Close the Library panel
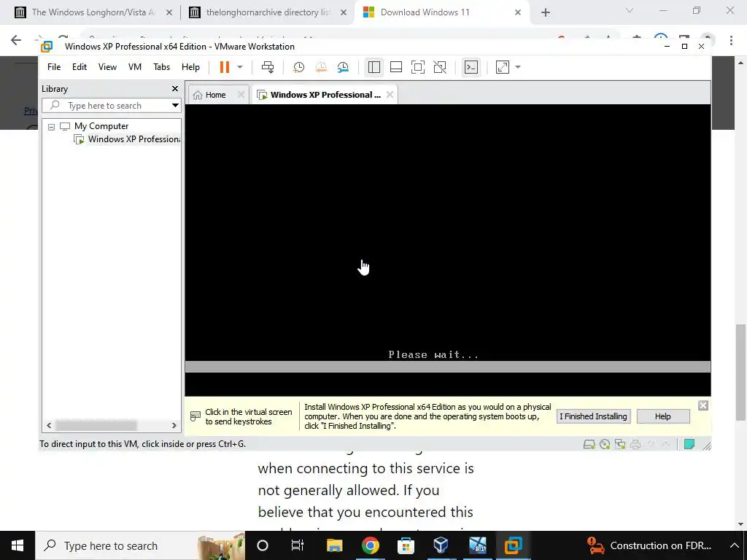The width and height of the screenshot is (747, 560). tap(175, 88)
